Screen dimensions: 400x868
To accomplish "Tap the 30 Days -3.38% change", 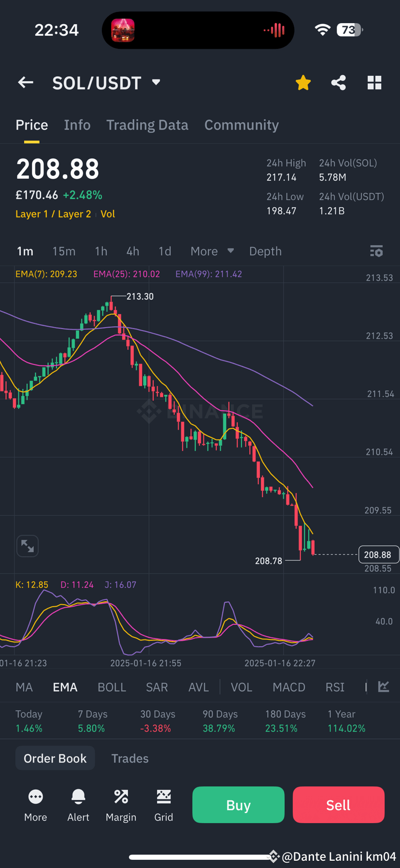I will tap(157, 721).
